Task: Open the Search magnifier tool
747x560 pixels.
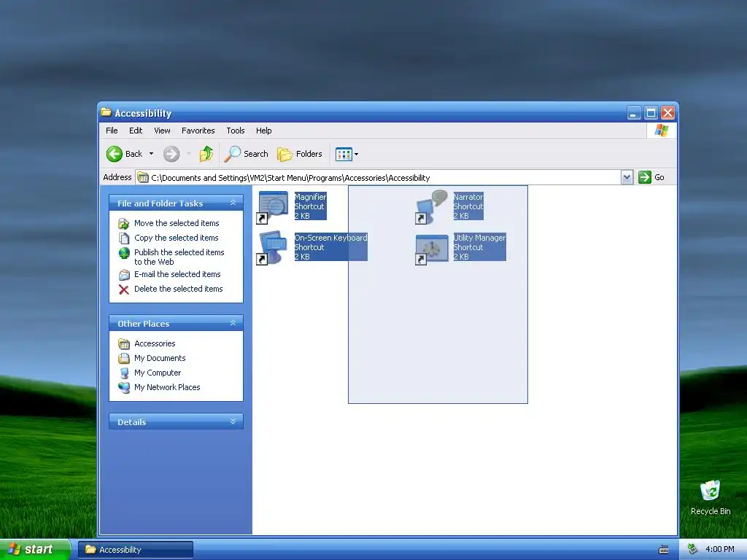Action: point(246,154)
